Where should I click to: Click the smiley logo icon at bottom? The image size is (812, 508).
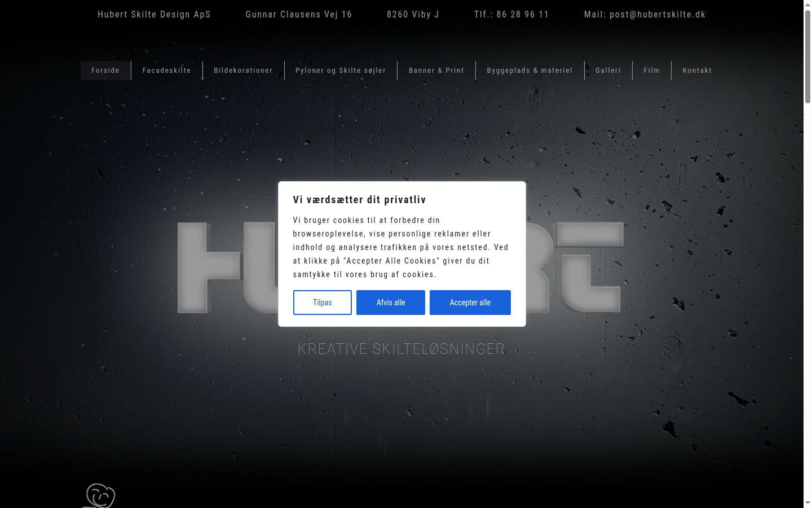click(x=100, y=496)
